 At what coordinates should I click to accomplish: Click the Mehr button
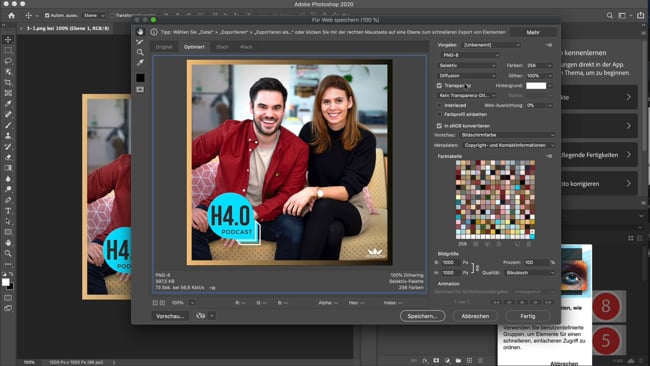coord(533,32)
